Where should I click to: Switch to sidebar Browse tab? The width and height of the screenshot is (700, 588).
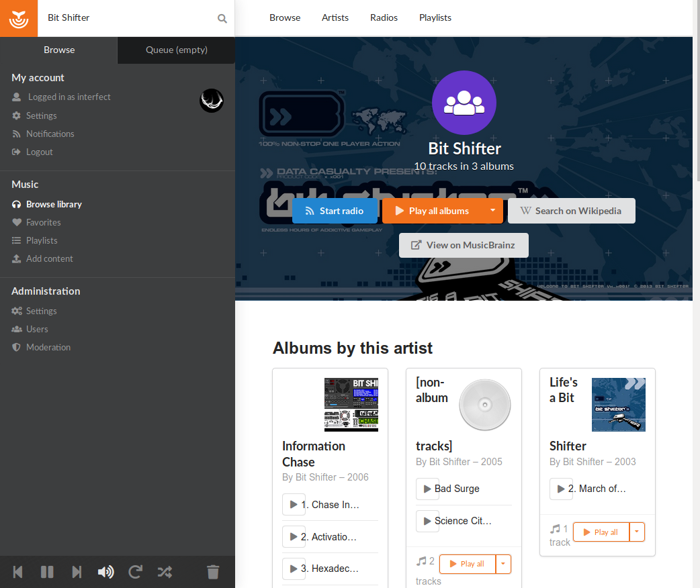pyautogui.click(x=59, y=50)
